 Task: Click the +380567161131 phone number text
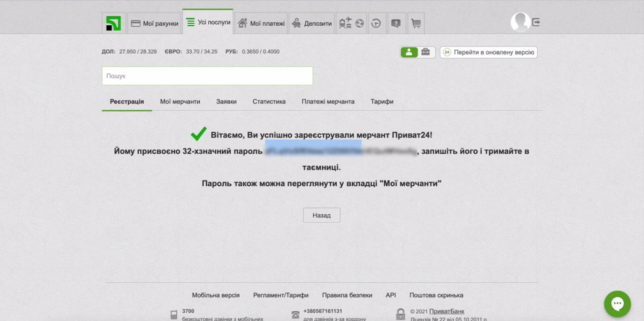tap(323, 311)
